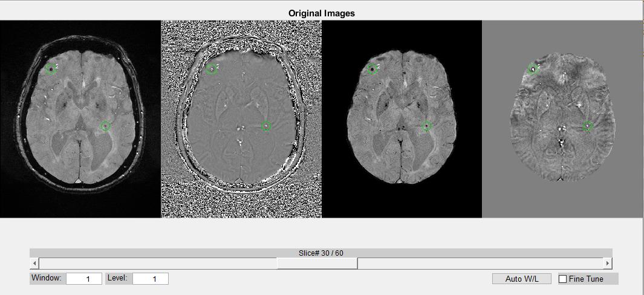
Task: Enable the Fine Tune checkbox
Action: [563, 279]
